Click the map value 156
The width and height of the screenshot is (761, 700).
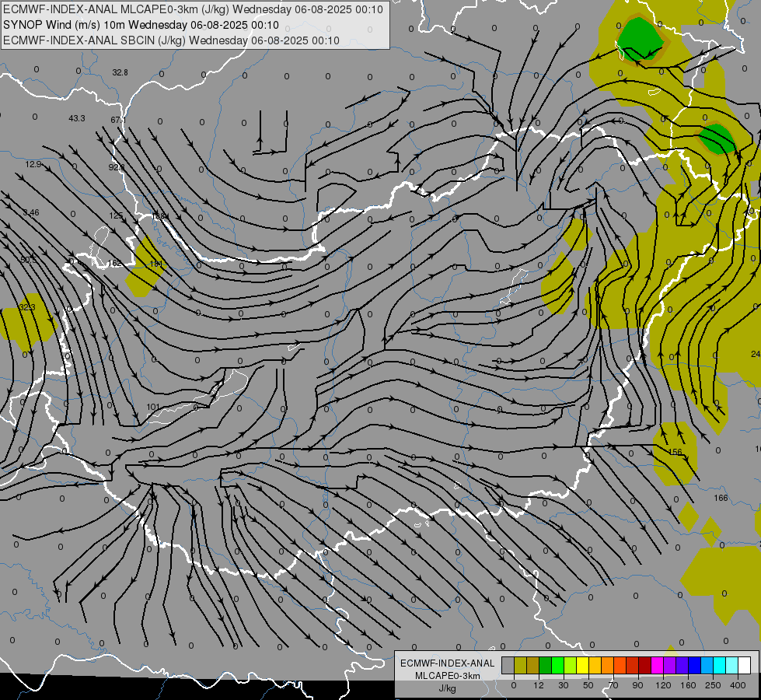(675, 452)
